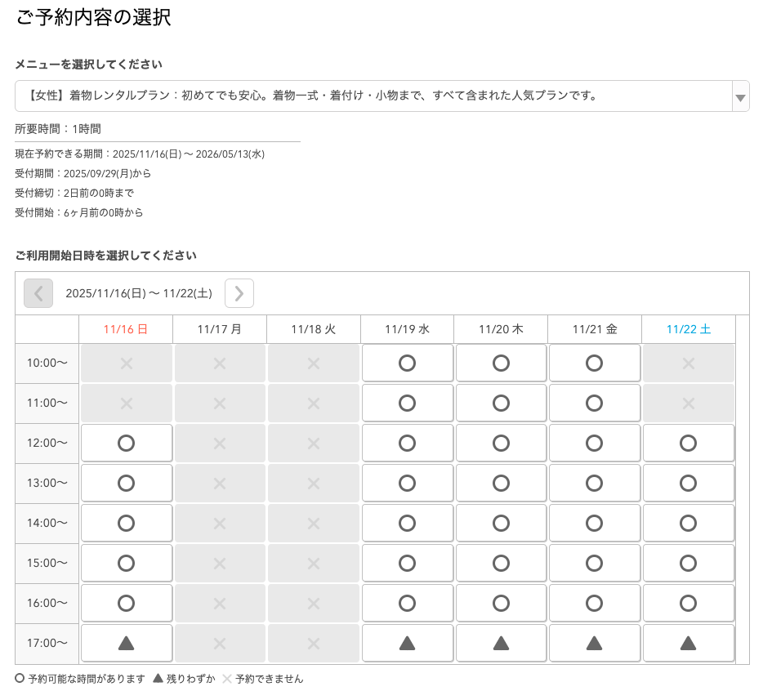Select 11/19 Wednesday 15:00 time slot
Viewport: 772px width, 700px height.
click(407, 563)
